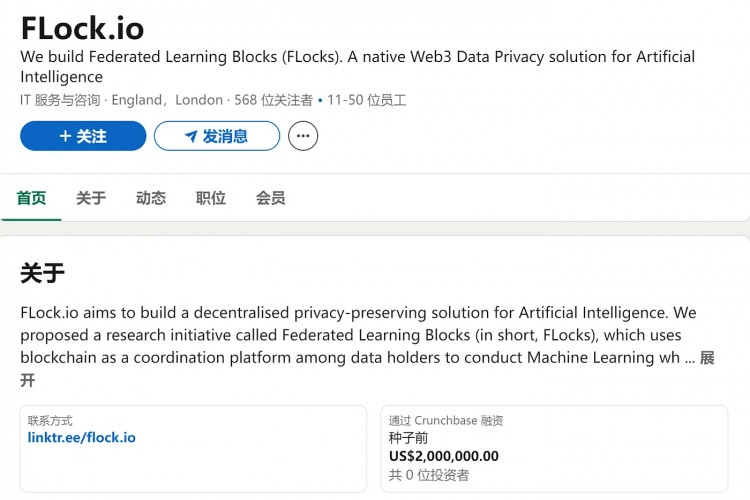Click the 种子前 funding round text

(408, 438)
